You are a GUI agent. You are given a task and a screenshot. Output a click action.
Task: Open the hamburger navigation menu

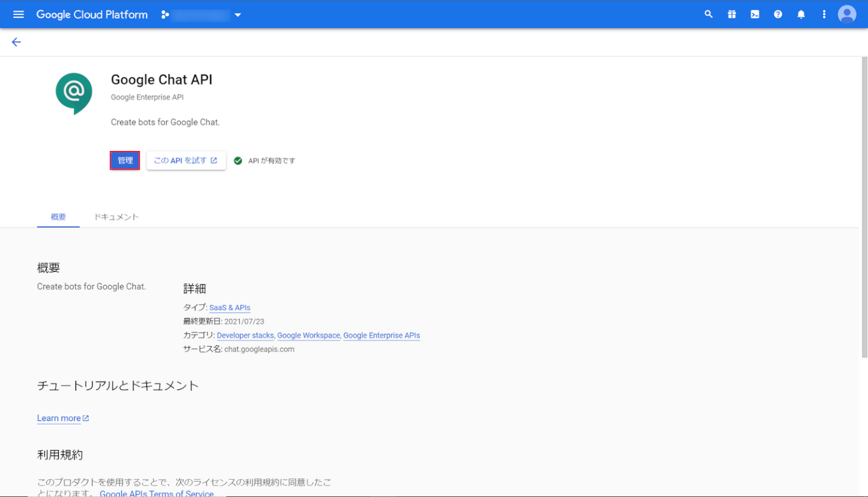tap(19, 14)
